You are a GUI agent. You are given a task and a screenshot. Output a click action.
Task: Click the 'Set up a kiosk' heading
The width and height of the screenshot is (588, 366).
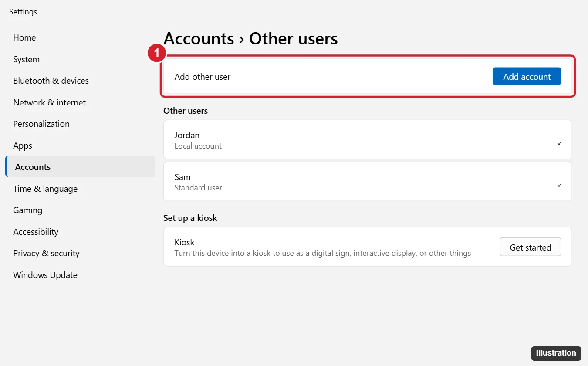click(x=190, y=218)
